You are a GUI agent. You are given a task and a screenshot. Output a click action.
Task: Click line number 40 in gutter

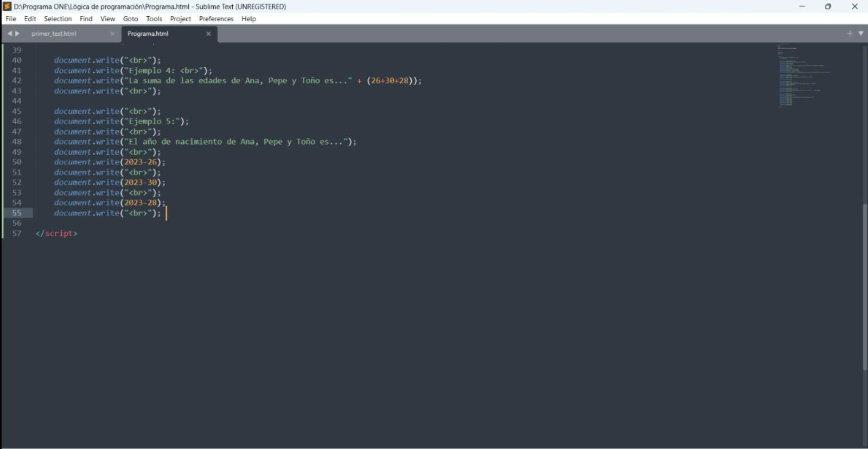(17, 60)
